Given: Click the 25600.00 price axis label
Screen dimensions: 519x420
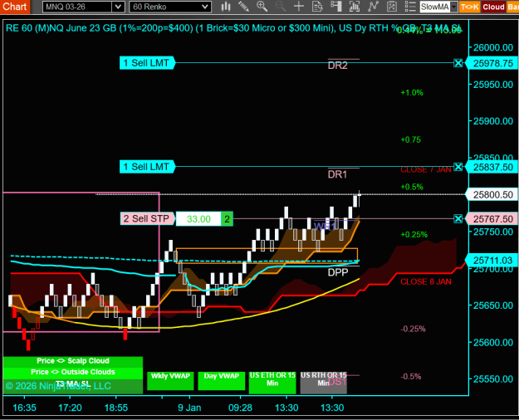Looking at the screenshot, I should pyautogui.click(x=493, y=343).
